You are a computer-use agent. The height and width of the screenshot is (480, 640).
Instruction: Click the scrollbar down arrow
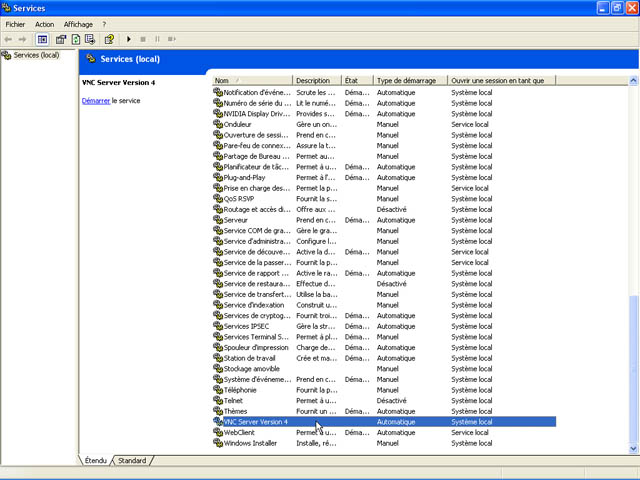(x=633, y=448)
